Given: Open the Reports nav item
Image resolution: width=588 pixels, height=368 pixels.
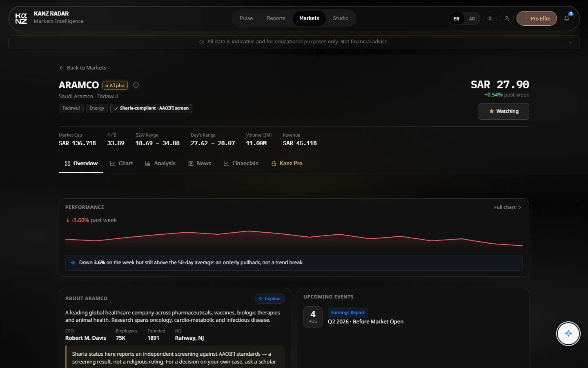Looking at the screenshot, I should (276, 18).
